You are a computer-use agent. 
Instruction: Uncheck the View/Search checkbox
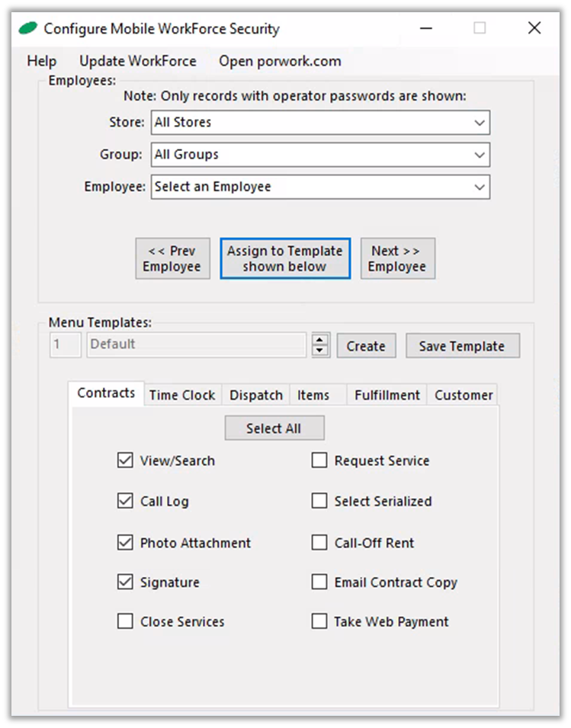(125, 460)
